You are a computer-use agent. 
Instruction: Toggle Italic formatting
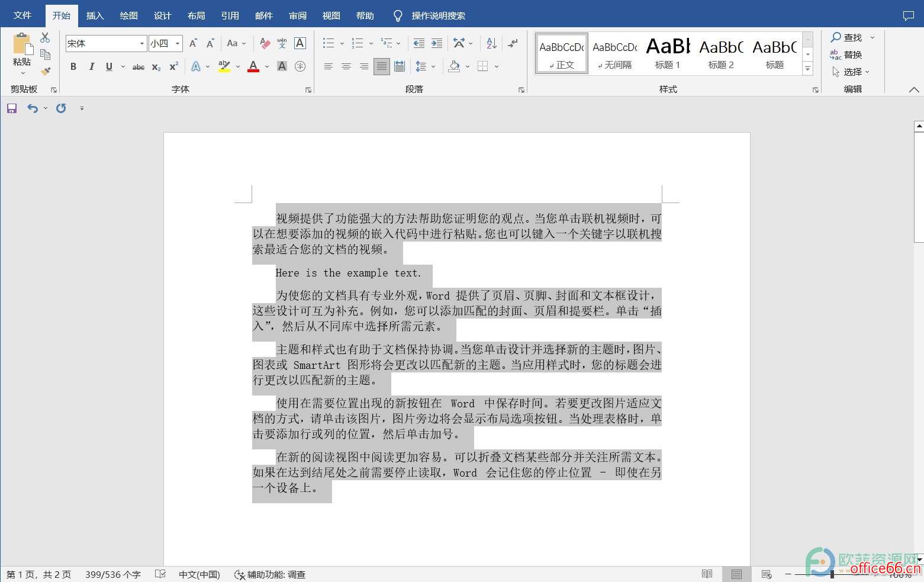coord(91,67)
